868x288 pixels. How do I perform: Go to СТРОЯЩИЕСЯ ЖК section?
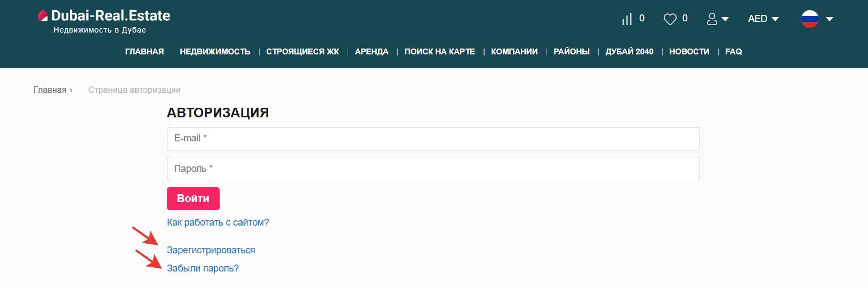click(x=303, y=52)
